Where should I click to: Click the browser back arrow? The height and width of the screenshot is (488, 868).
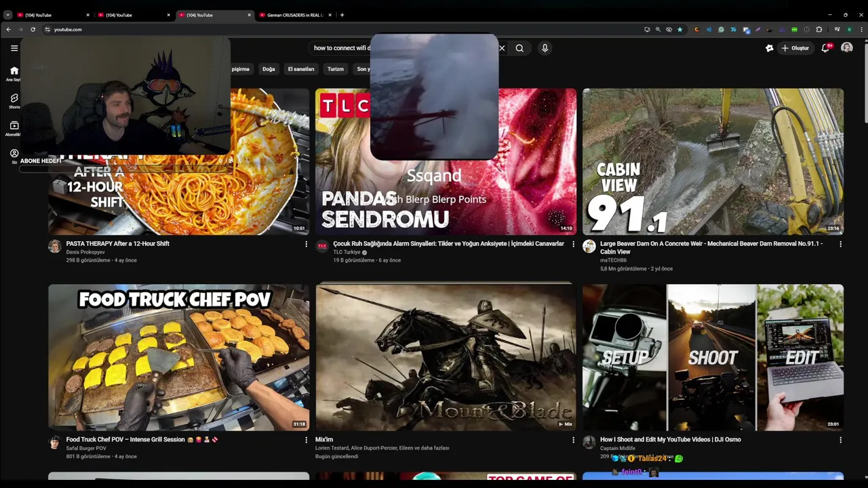coord(8,29)
